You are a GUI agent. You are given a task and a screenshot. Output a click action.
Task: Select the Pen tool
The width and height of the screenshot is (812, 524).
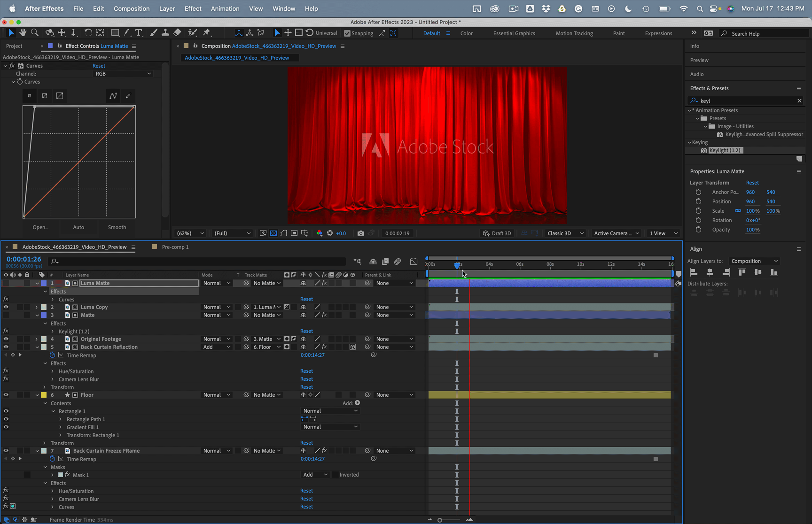pyautogui.click(x=127, y=32)
